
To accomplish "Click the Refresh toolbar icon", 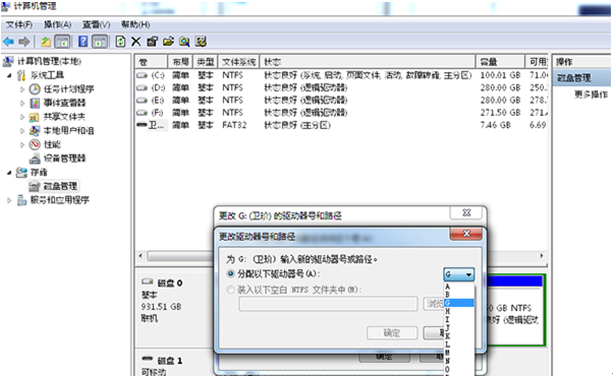I will coord(120,41).
